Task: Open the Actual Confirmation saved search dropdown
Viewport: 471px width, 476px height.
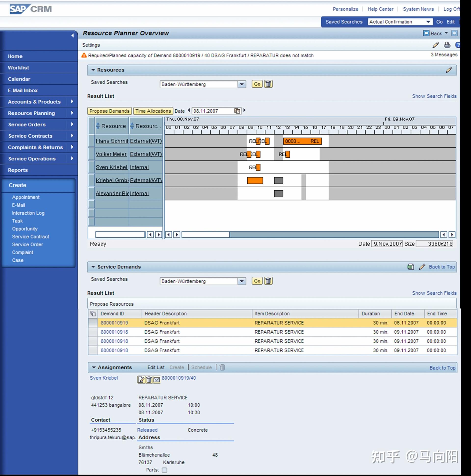Action: [428, 22]
